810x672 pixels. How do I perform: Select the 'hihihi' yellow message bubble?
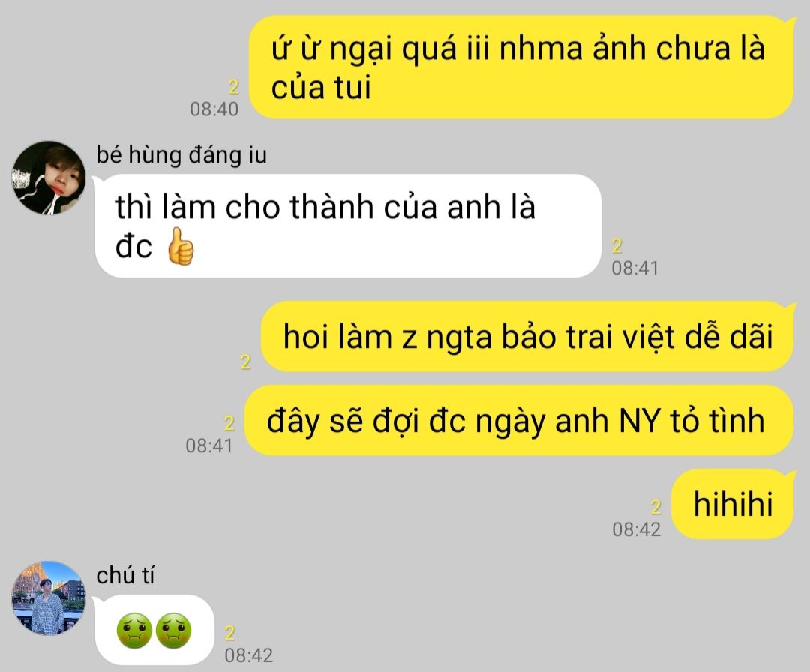click(x=733, y=504)
